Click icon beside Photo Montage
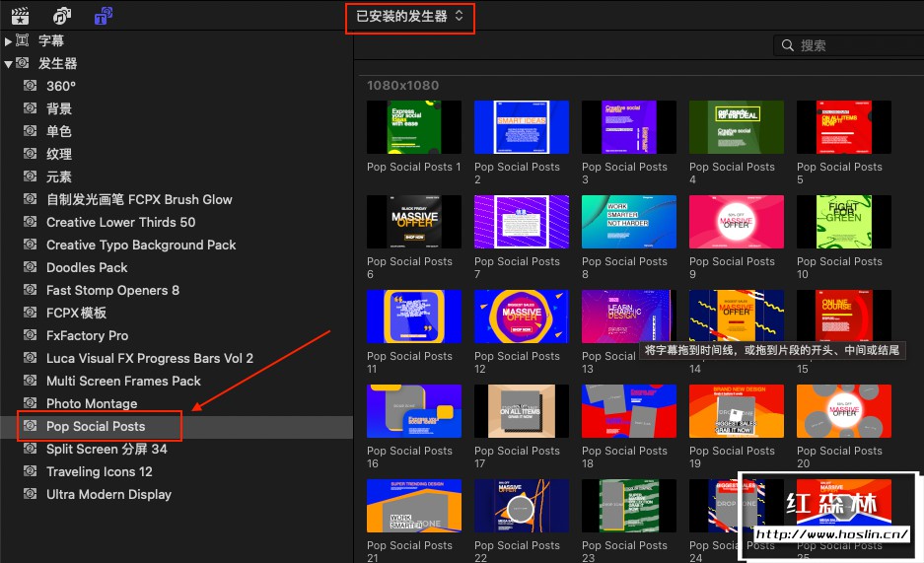The width and height of the screenshot is (924, 563). pyautogui.click(x=30, y=403)
